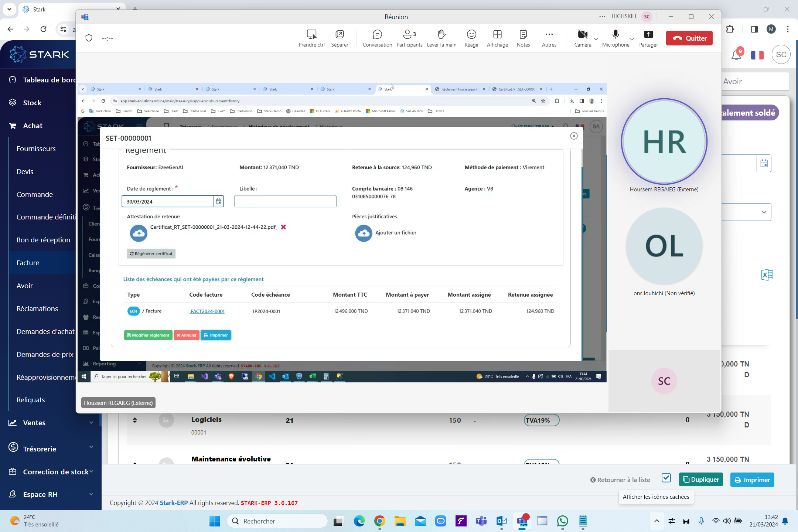Open Outlook from taskbar
The width and height of the screenshot is (798, 532).
[x=501, y=521]
